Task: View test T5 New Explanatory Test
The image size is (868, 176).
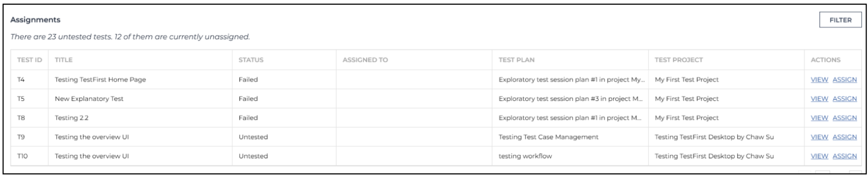Action: coord(819,99)
